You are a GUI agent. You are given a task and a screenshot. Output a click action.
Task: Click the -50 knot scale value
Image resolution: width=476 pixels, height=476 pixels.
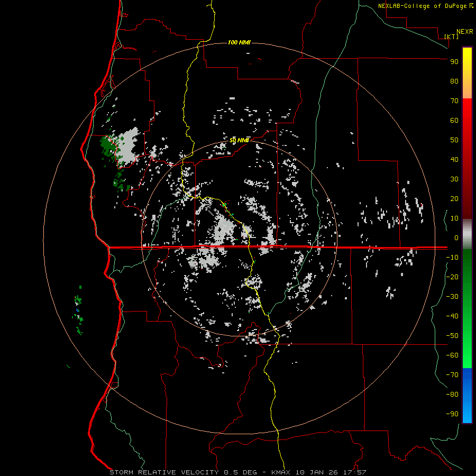(x=452, y=336)
